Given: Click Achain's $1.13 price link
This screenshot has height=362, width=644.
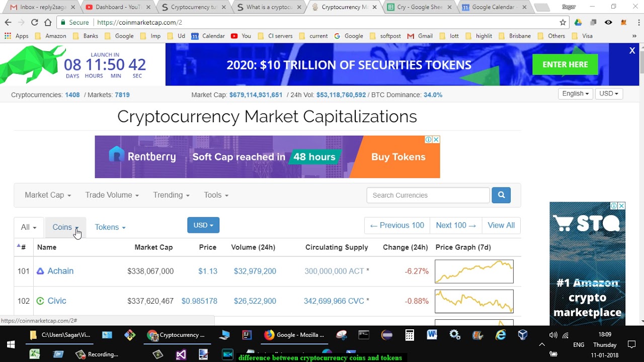Looking at the screenshot, I should pyautogui.click(x=208, y=271).
